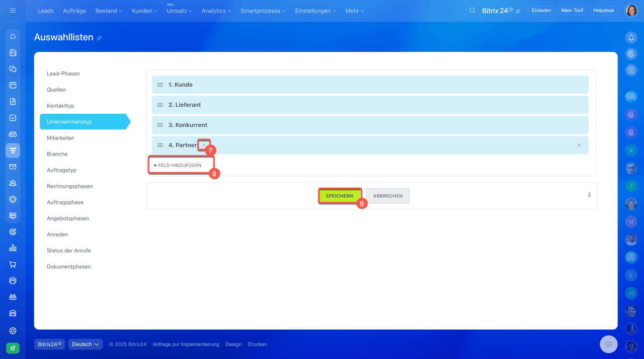Screen dimensions: 644x359
Task: Pin the save panel with pushpin icon
Action: (x=589, y=195)
